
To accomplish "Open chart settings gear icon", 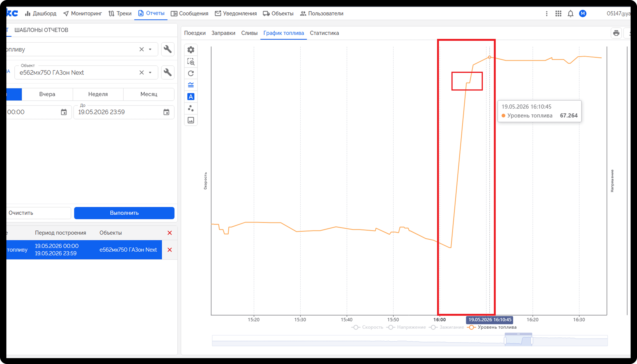I will (191, 50).
